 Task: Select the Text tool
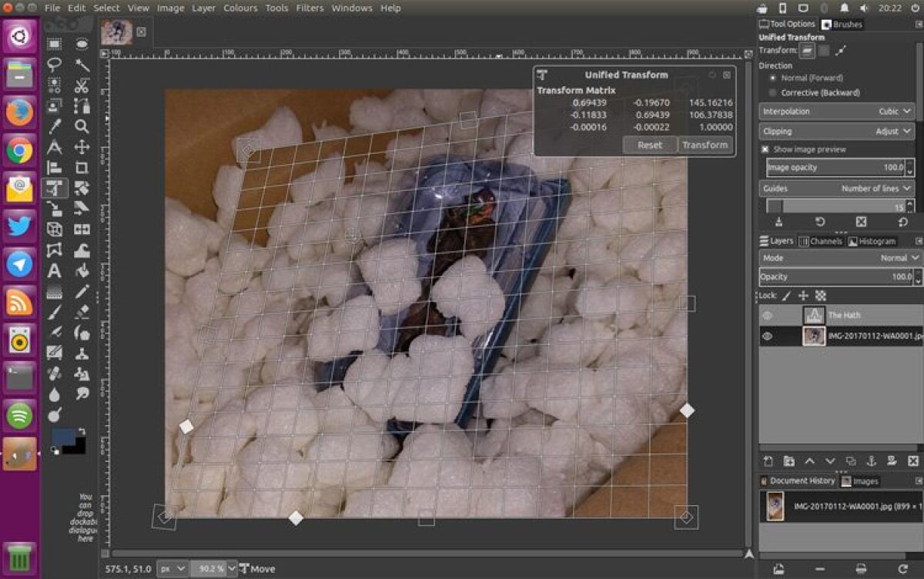(54, 271)
